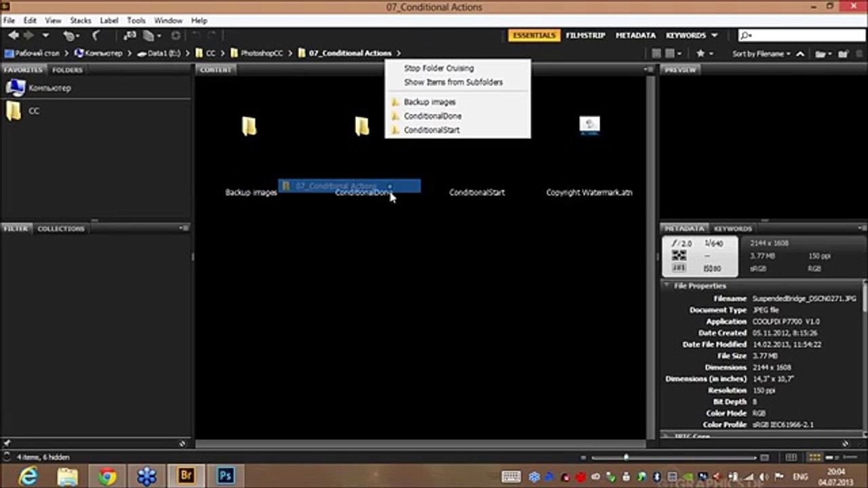Image resolution: width=868 pixels, height=488 pixels.
Task: Click the 07_Conditional Actions breadcrumb
Action: [350, 53]
